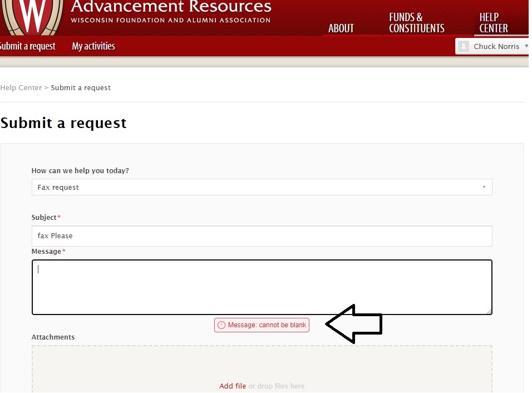Image resolution: width=532 pixels, height=393 pixels.
Task: Click the 'Advancement Resources' site title
Action: point(171,7)
